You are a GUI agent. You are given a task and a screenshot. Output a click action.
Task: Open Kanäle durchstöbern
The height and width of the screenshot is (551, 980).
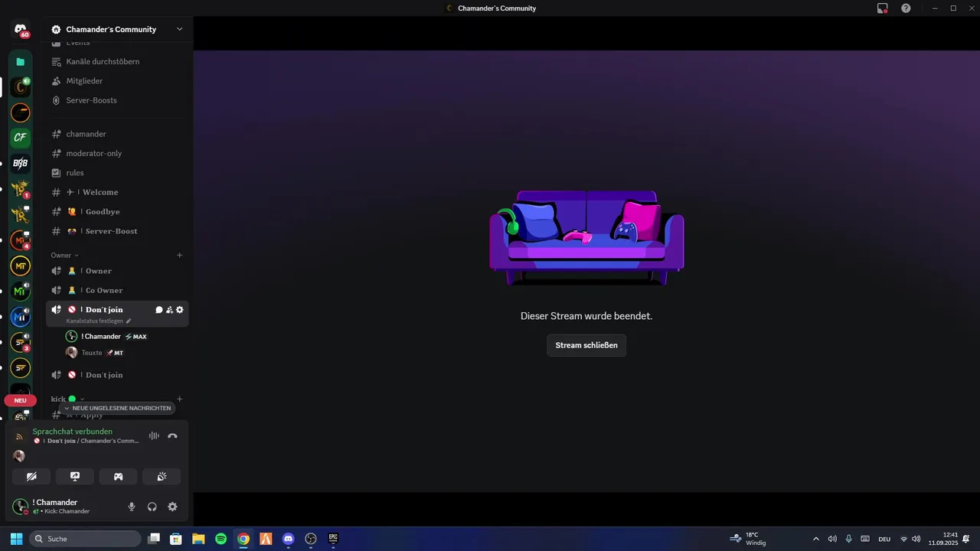click(x=116, y=61)
